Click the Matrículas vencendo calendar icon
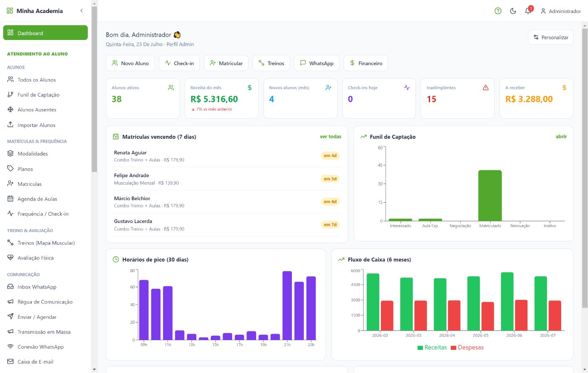The image size is (588, 373). coord(116,137)
